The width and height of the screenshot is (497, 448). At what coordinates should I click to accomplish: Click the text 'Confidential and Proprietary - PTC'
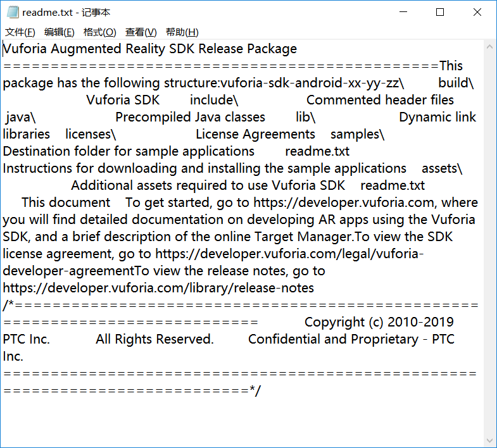pyautogui.click(x=351, y=339)
